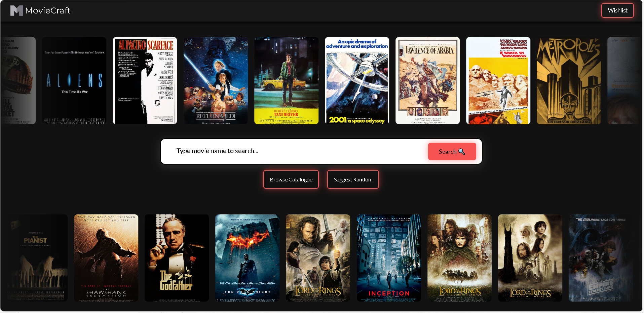Choose the Shawshank Redemption poster
The width and height of the screenshot is (644, 313).
(x=106, y=258)
